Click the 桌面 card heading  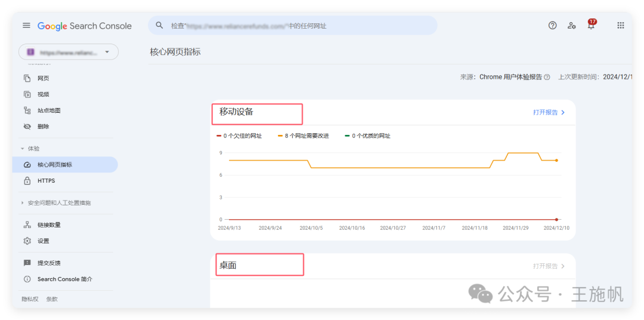228,265
